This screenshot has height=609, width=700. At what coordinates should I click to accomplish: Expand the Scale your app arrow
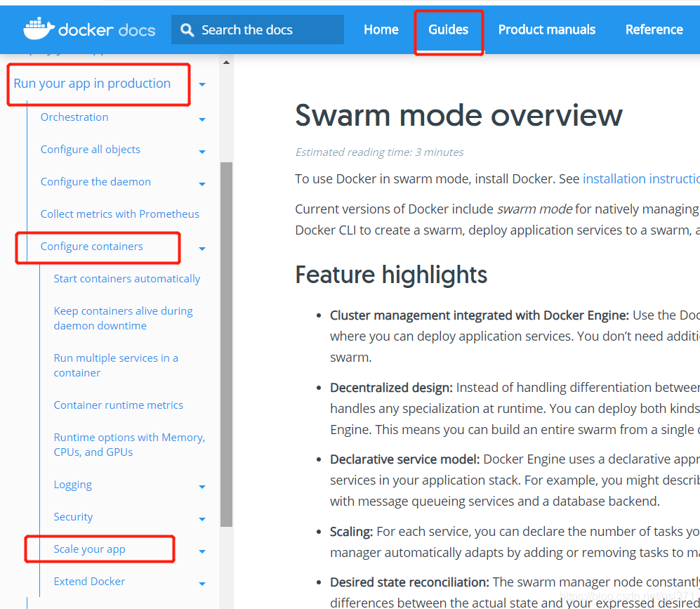202,552
